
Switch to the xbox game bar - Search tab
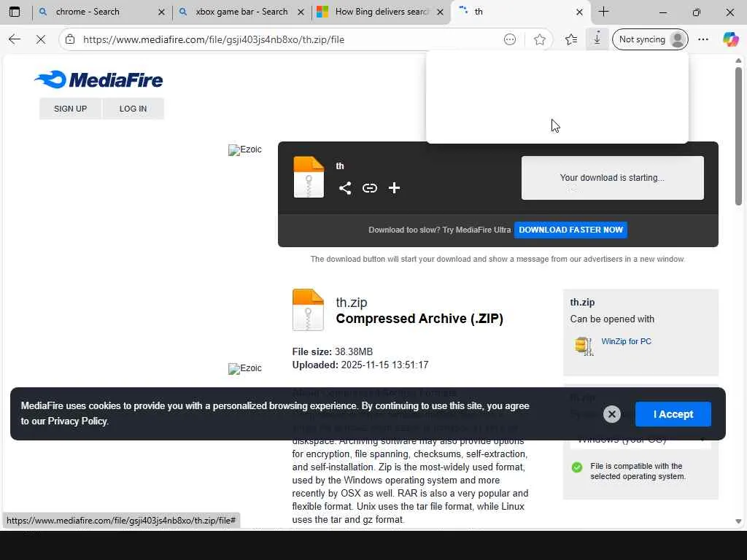pyautogui.click(x=241, y=12)
